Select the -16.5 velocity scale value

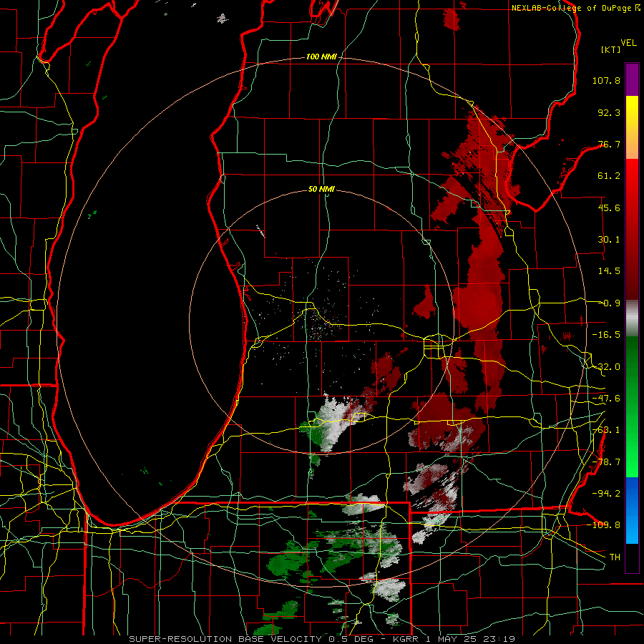pos(606,335)
